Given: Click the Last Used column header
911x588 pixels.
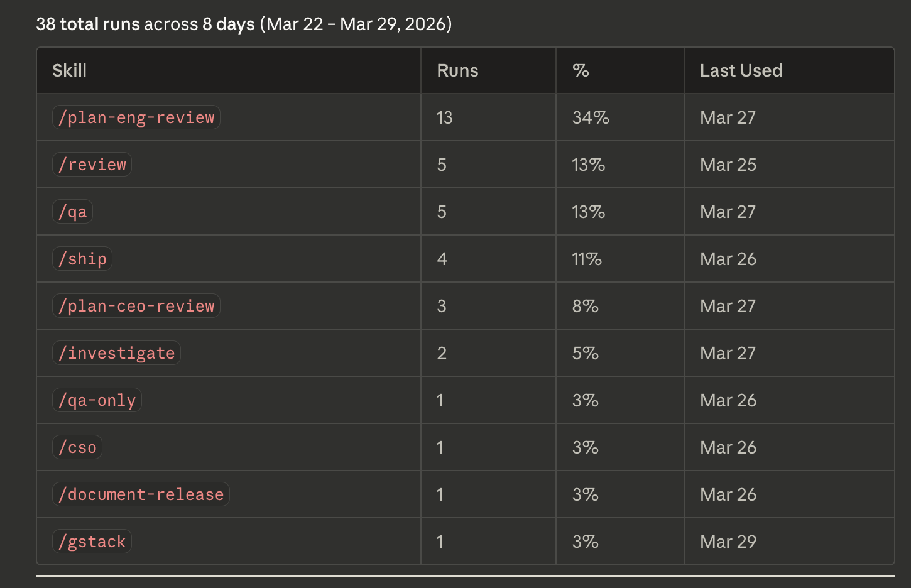Looking at the screenshot, I should click(x=741, y=70).
